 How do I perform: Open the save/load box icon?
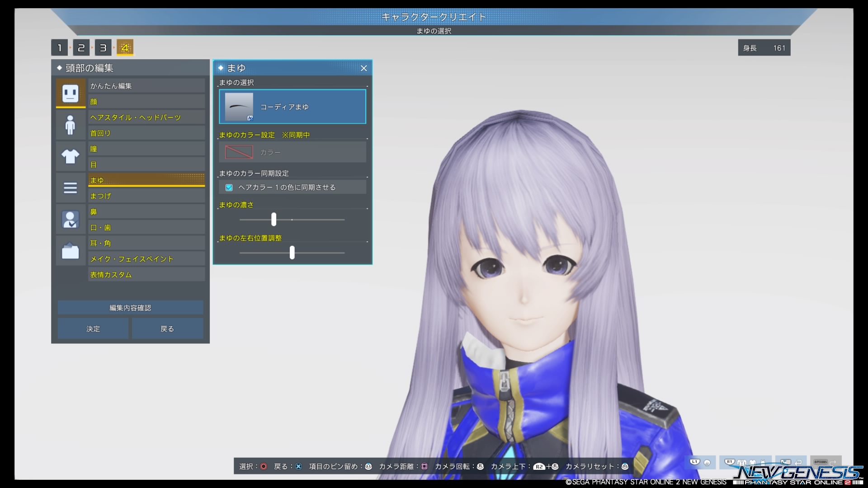pyautogui.click(x=71, y=250)
